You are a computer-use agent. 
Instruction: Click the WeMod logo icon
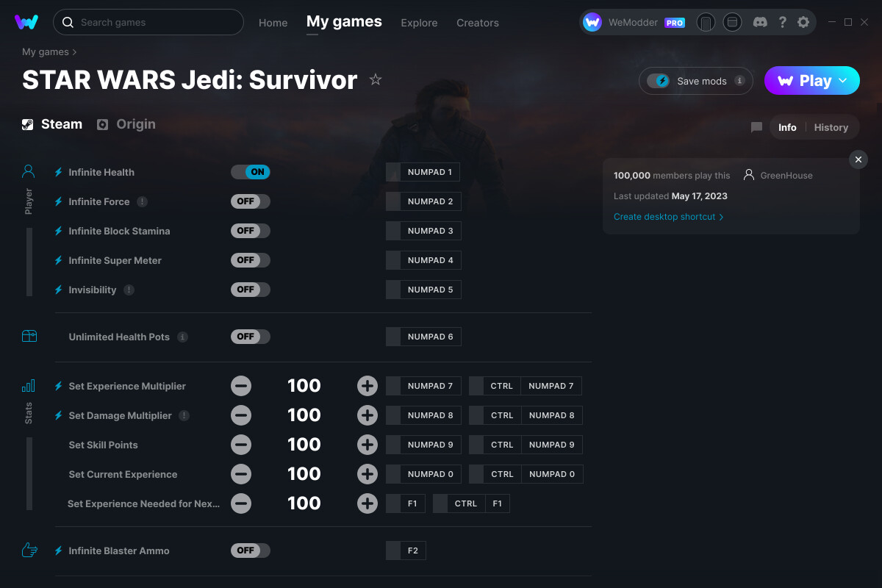pos(26,22)
